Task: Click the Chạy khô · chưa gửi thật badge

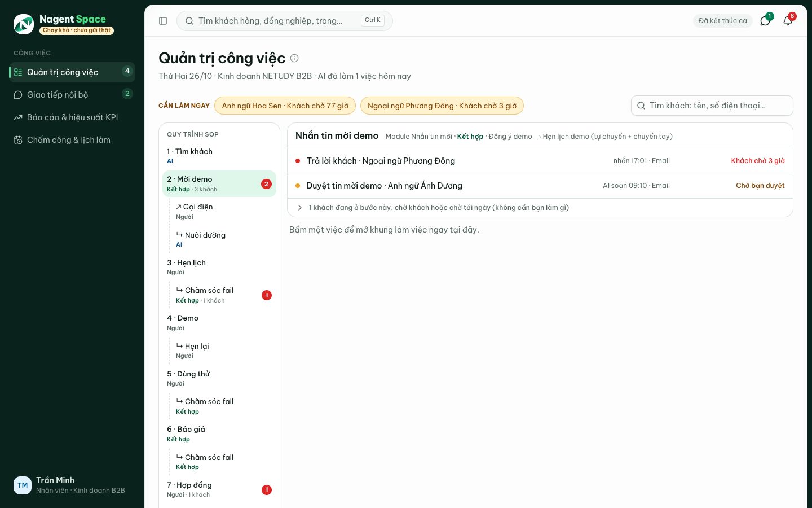Action: pos(77,30)
